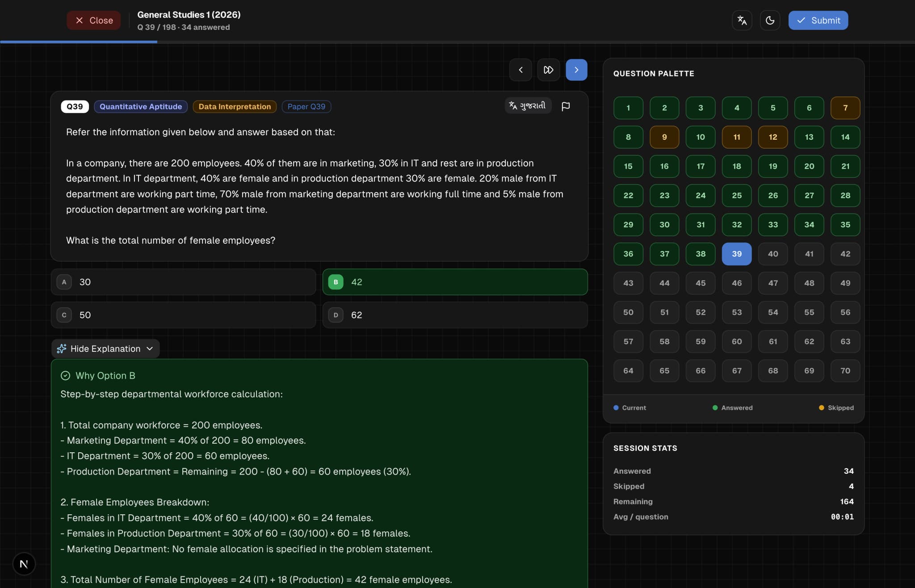Open skipped question 11 in palette

coord(737,137)
